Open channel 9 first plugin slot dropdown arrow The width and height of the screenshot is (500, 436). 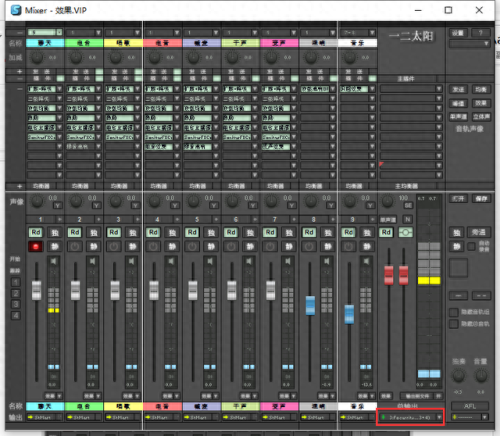[x=372, y=89]
